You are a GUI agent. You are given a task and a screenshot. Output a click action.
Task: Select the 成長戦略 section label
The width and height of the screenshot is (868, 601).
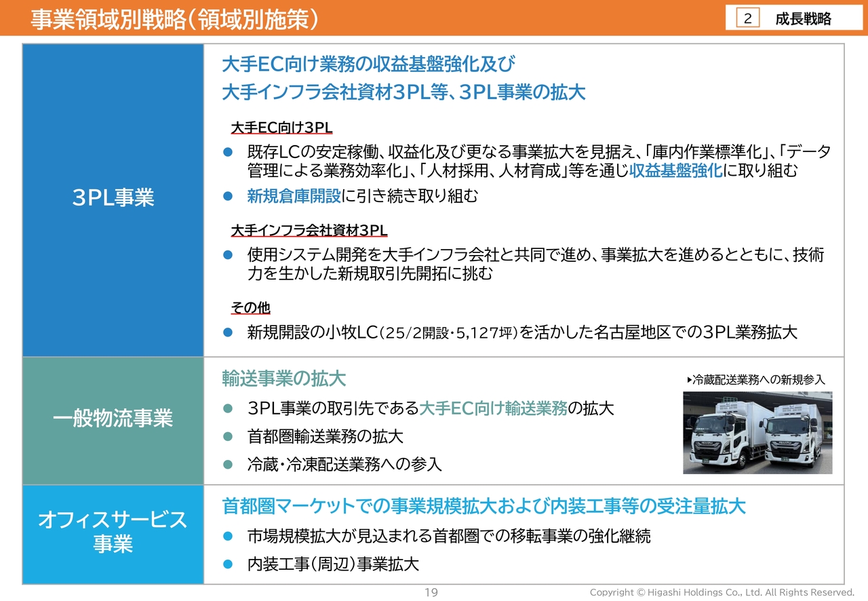click(803, 19)
